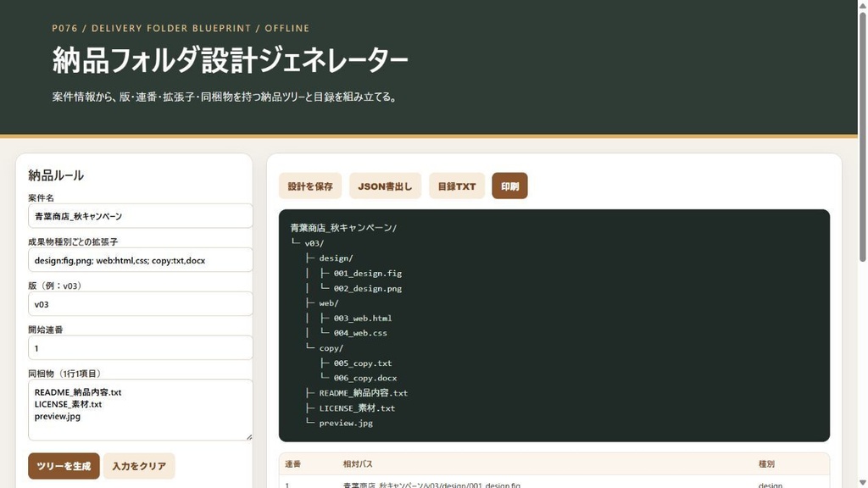The height and width of the screenshot is (488, 868).
Task: Click 004_web.css in the tree
Action: pos(360,332)
